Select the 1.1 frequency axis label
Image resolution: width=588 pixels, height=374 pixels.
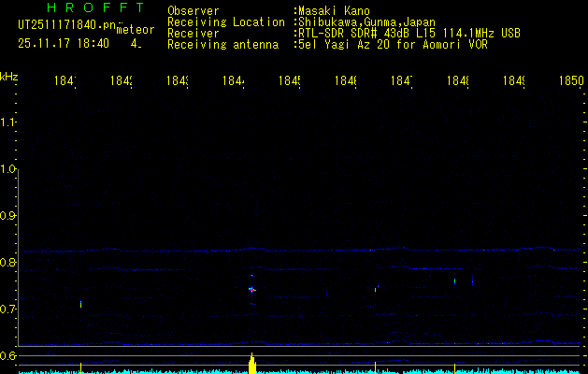(9, 122)
